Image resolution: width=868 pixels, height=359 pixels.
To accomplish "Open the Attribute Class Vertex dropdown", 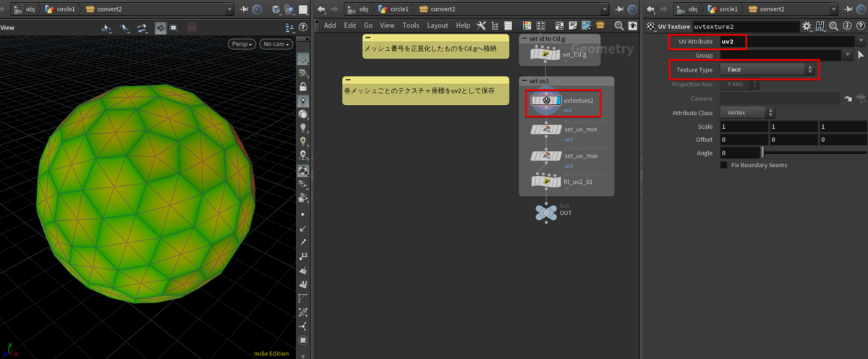I will pos(747,113).
